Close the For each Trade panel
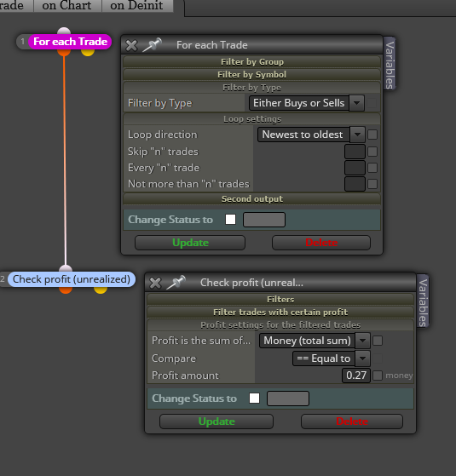Viewport: 456px width, 476px height. click(x=131, y=45)
